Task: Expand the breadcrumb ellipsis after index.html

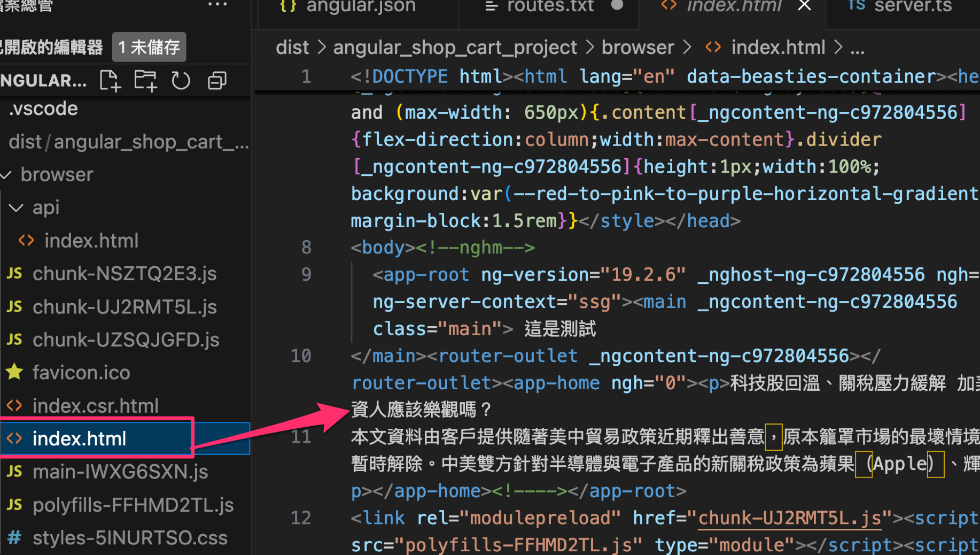Action: click(x=857, y=48)
